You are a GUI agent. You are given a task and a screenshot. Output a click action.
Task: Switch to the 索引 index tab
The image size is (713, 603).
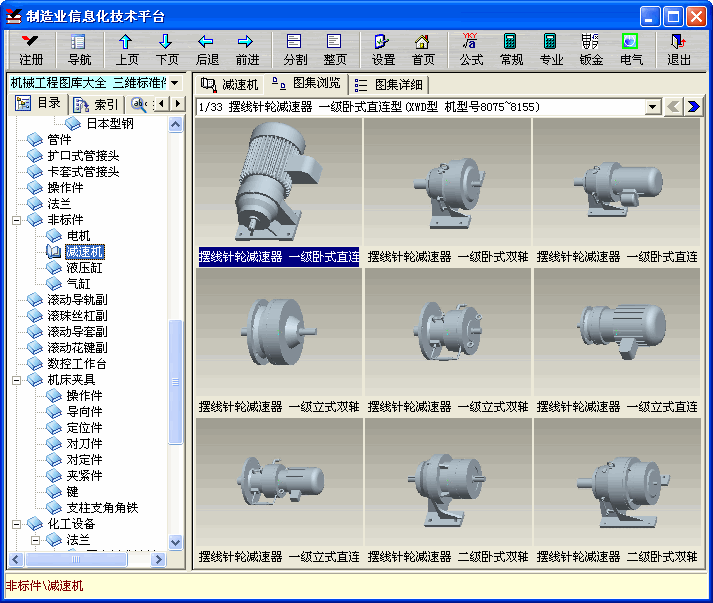coord(96,104)
